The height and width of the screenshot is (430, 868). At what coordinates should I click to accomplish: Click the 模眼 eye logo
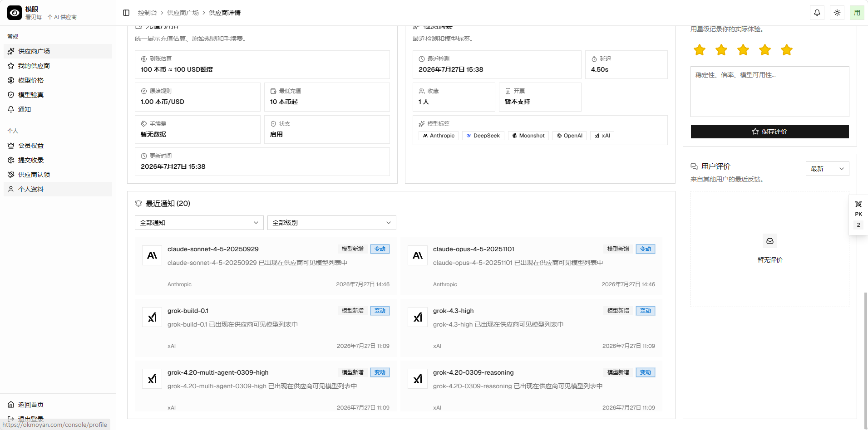pos(15,13)
